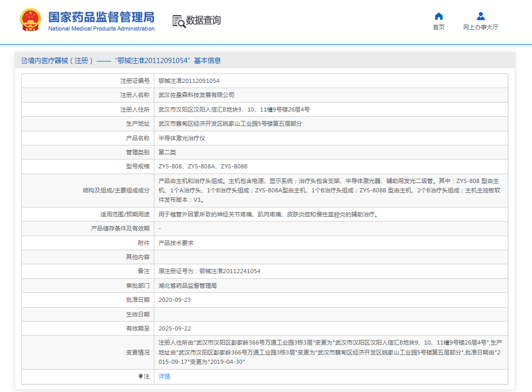
Task: Click the home icon above 首页
Action: coord(438,16)
